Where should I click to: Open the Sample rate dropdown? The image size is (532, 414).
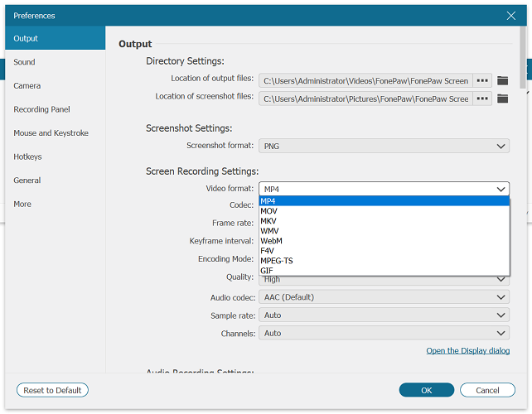(384, 315)
